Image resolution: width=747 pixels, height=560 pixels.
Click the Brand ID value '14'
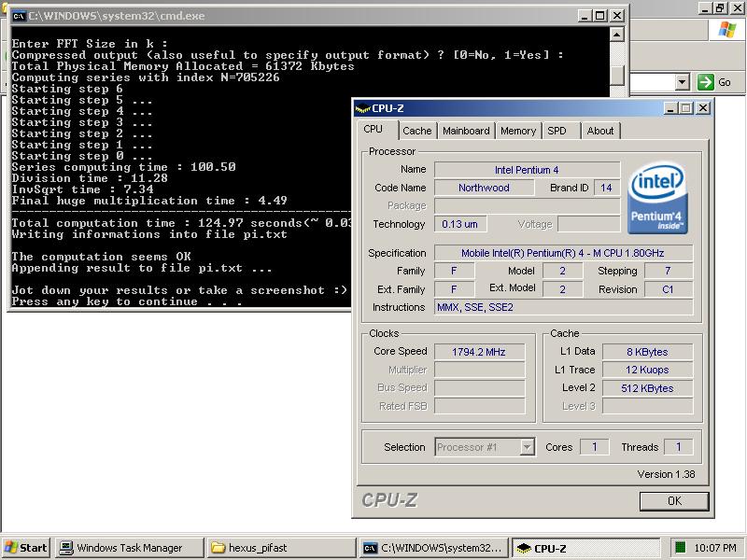606,188
